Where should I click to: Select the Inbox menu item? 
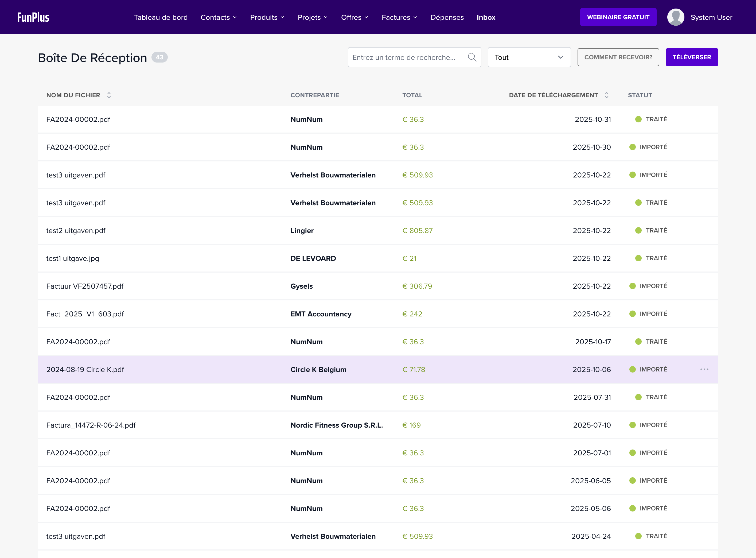click(486, 17)
